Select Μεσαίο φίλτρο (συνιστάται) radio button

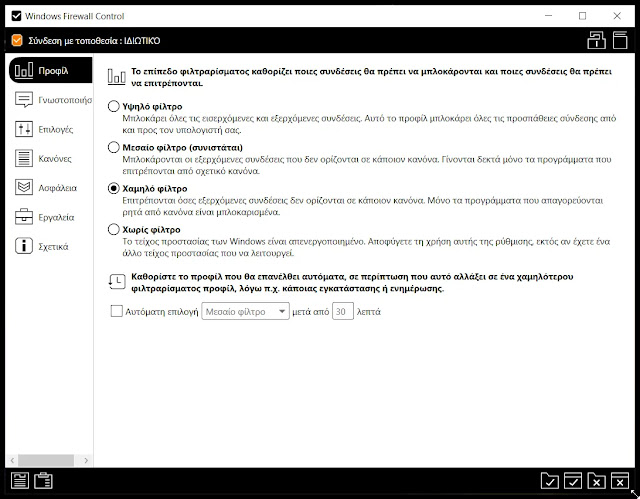[113, 147]
